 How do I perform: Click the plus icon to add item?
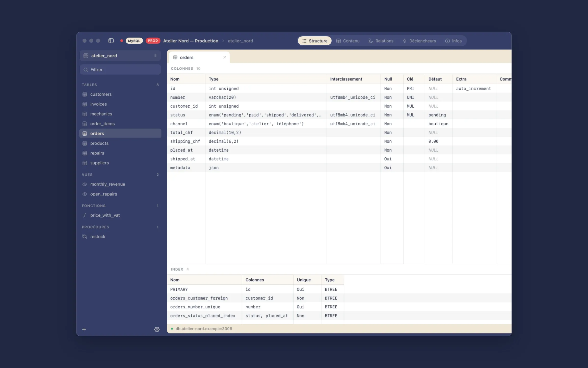click(x=84, y=329)
